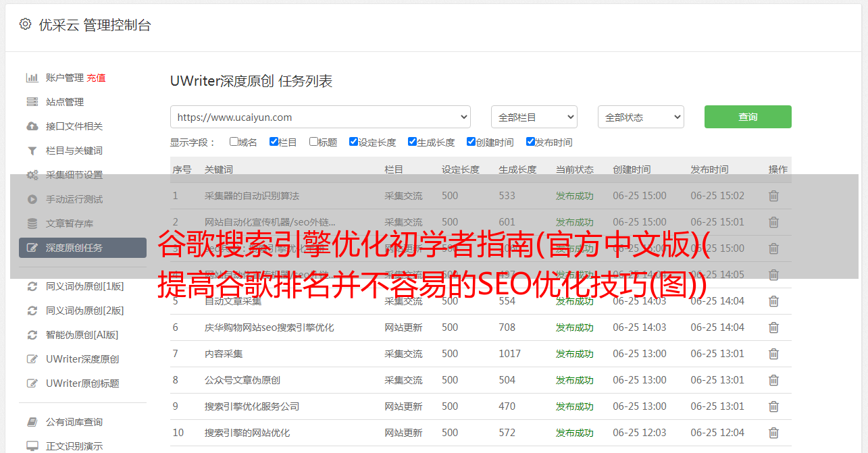Screen dimensions: 868x453
Task: Click keyword 搜索引擎的网站优化
Action: click(247, 433)
